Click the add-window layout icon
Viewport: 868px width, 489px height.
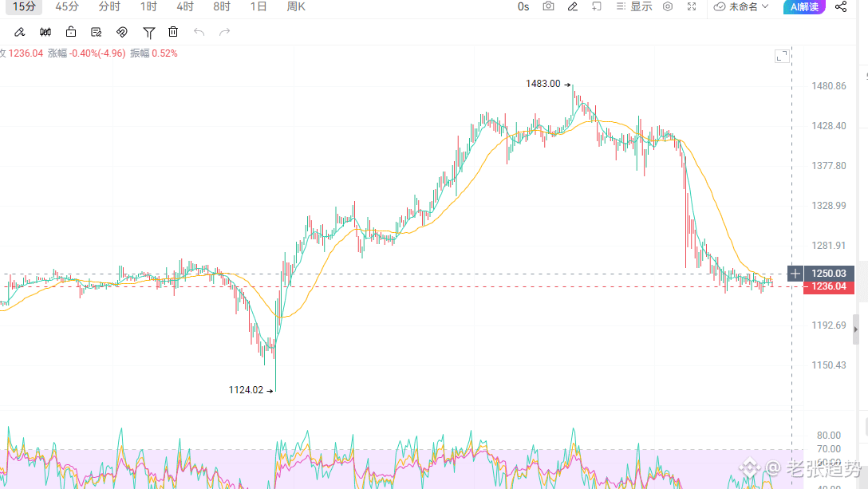tap(596, 6)
